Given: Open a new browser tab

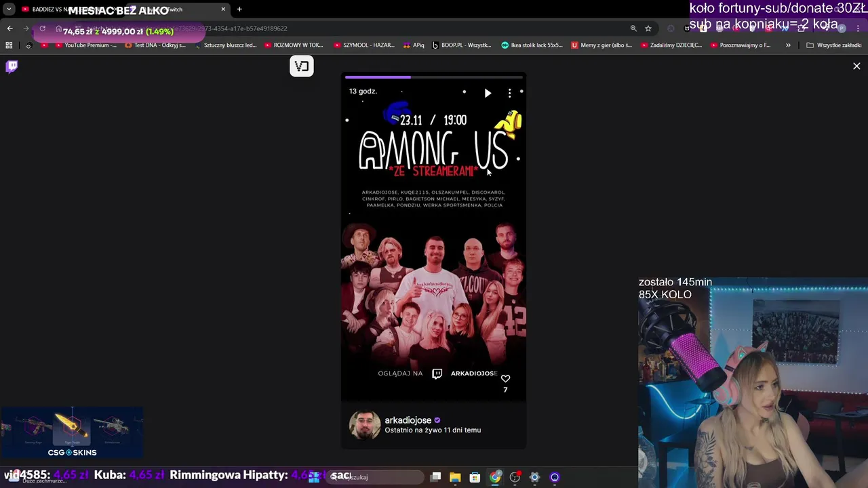Looking at the screenshot, I should [x=239, y=9].
